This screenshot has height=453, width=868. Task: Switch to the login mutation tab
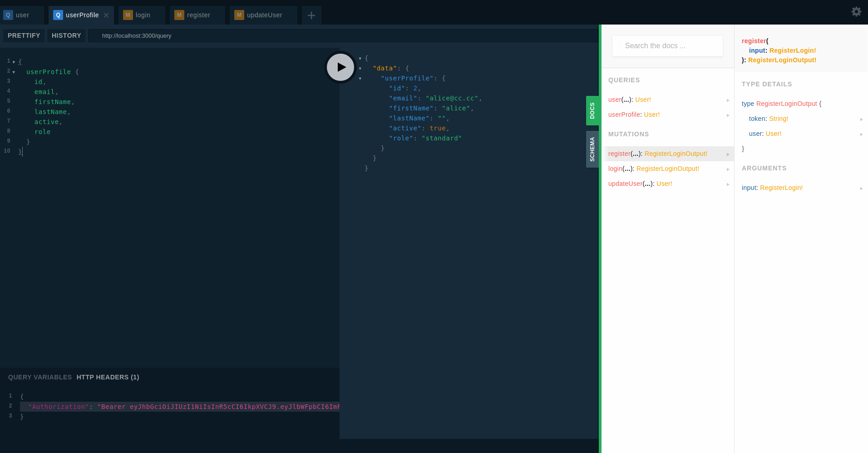coord(142,15)
